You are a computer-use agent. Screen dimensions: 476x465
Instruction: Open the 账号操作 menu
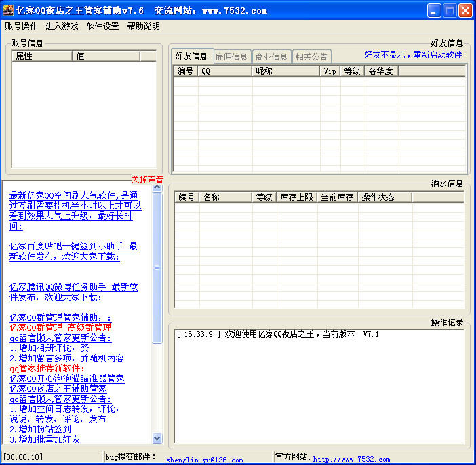[x=21, y=26]
